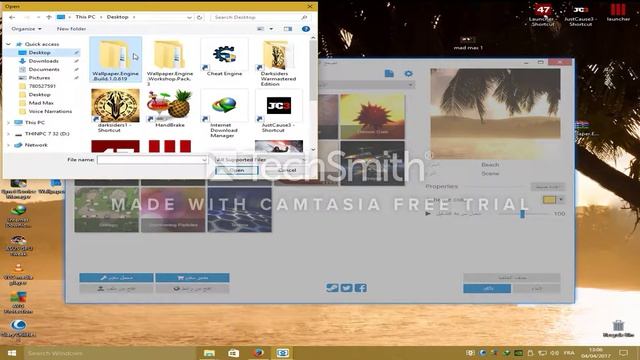Click the blue OK button in Wallpaper Engine
This screenshot has height=360, width=640.
tap(487, 288)
